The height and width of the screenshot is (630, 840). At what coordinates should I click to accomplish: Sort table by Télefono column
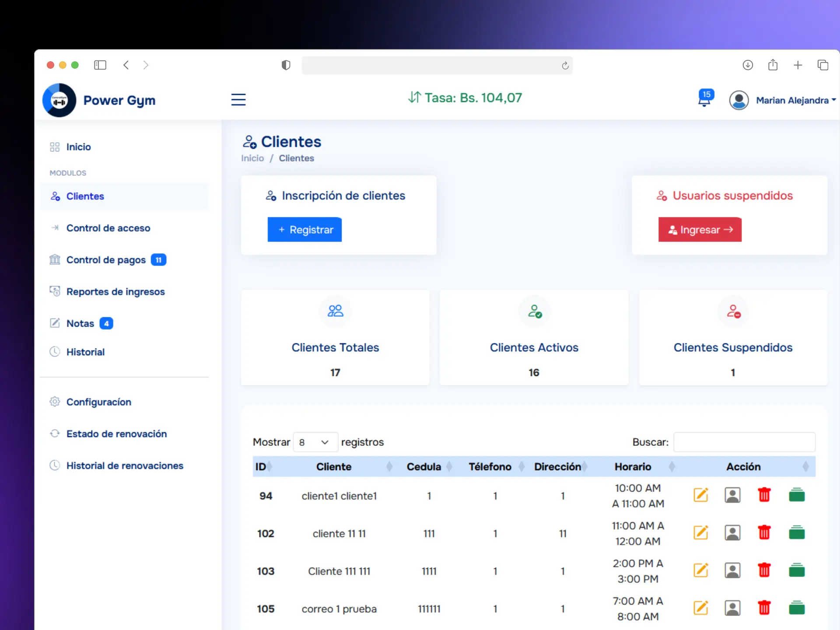click(490, 467)
